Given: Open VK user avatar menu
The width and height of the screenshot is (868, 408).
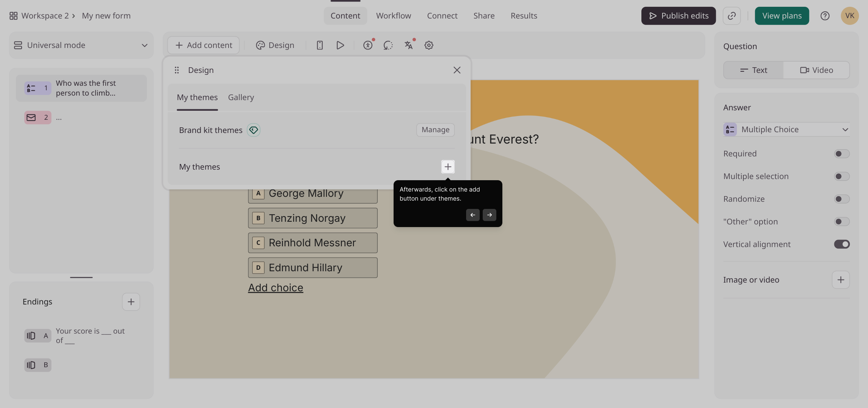Looking at the screenshot, I should [x=850, y=16].
